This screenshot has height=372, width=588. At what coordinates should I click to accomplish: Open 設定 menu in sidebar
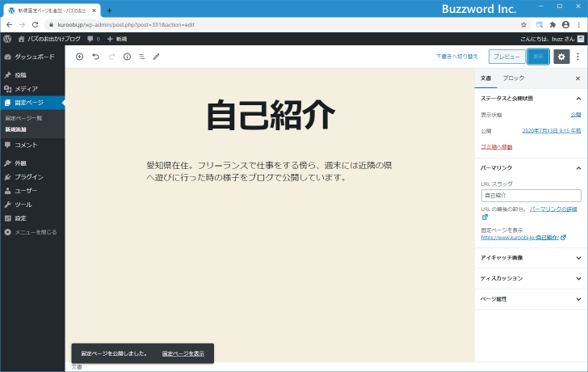(x=32, y=218)
